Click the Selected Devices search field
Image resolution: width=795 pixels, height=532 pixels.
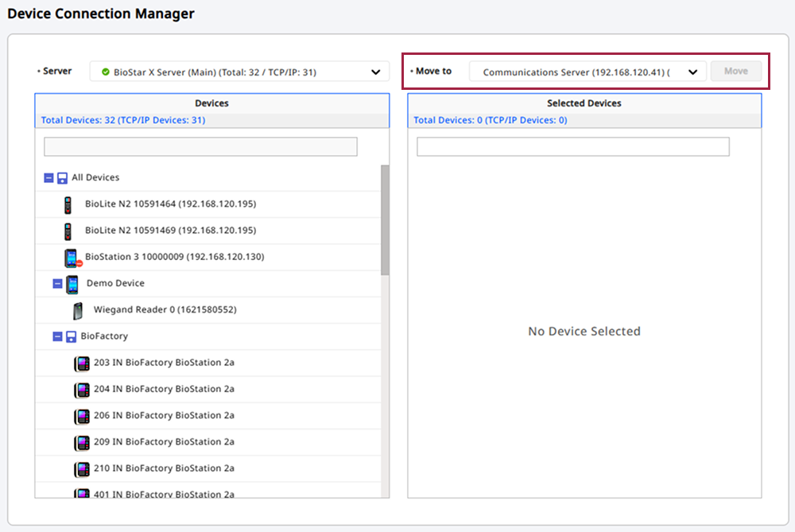point(572,147)
